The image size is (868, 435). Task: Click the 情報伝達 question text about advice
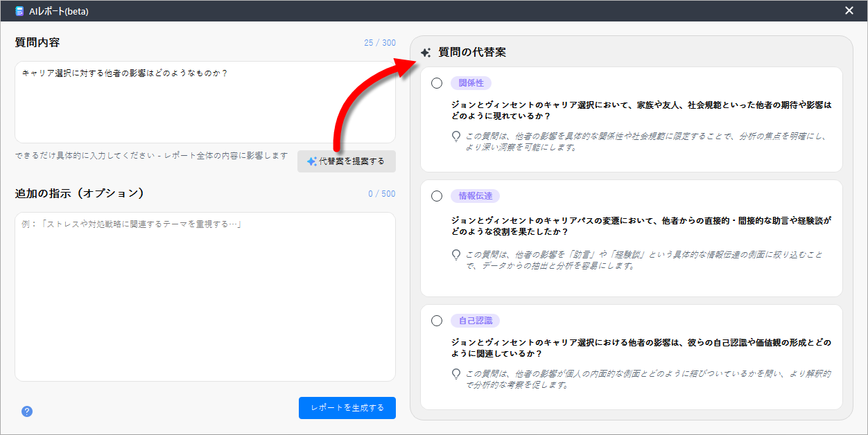[x=641, y=226]
